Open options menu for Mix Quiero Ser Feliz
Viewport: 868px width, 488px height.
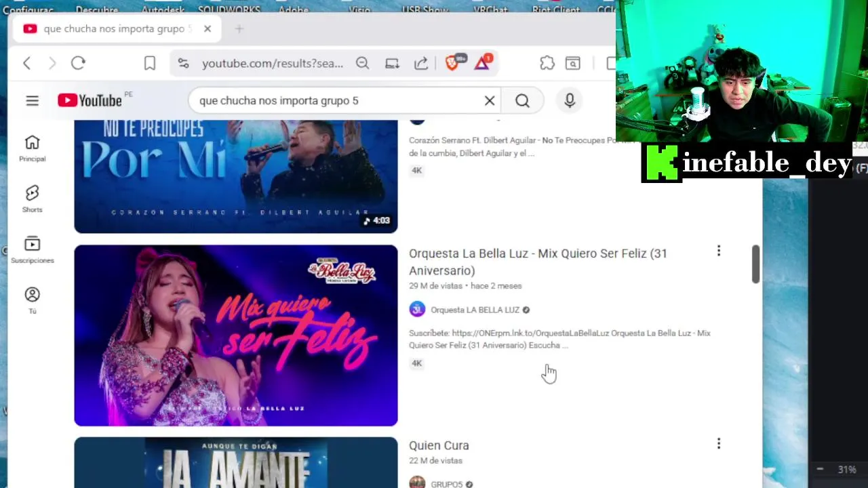pos(719,251)
